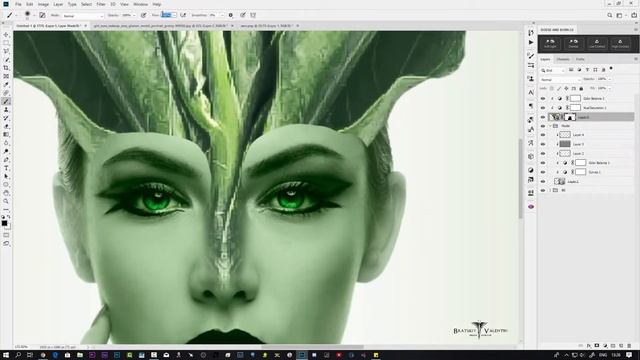The image size is (640, 360).
Task: Open the File menu
Action: [x=18, y=4]
